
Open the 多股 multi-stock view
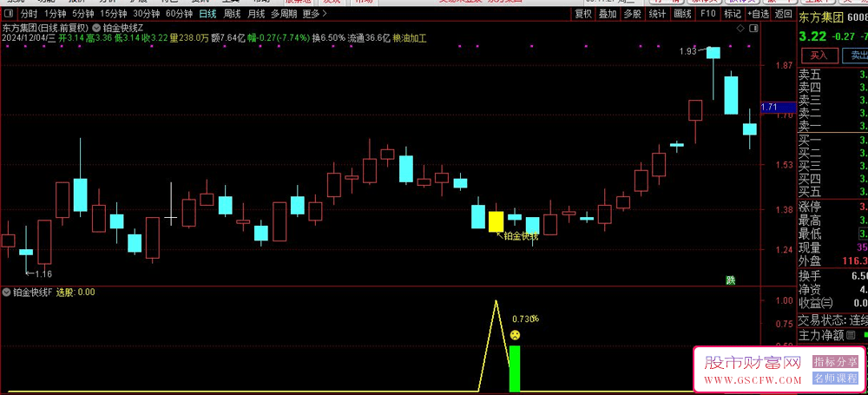632,14
